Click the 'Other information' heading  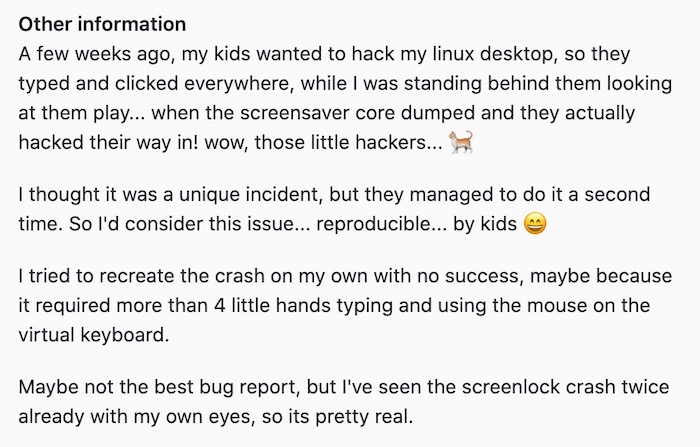(102, 24)
